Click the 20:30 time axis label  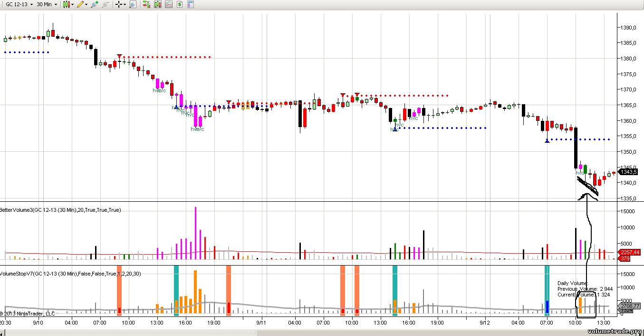(x=6, y=322)
